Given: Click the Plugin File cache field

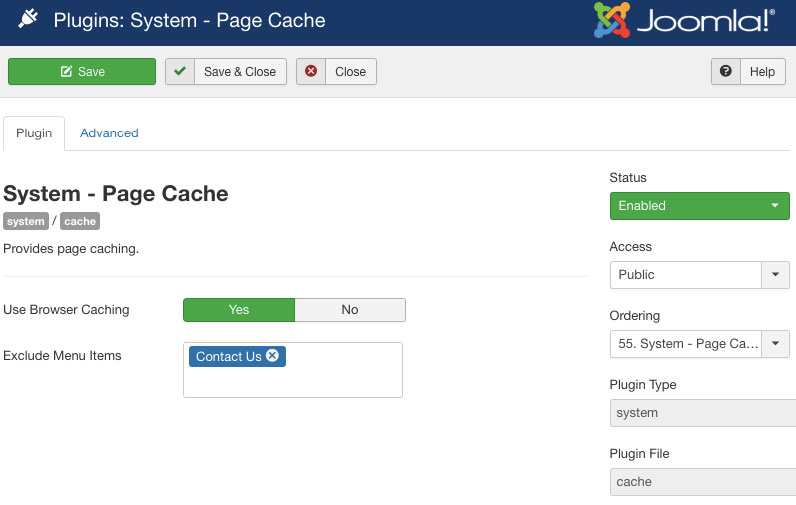Looking at the screenshot, I should pyautogui.click(x=703, y=482).
